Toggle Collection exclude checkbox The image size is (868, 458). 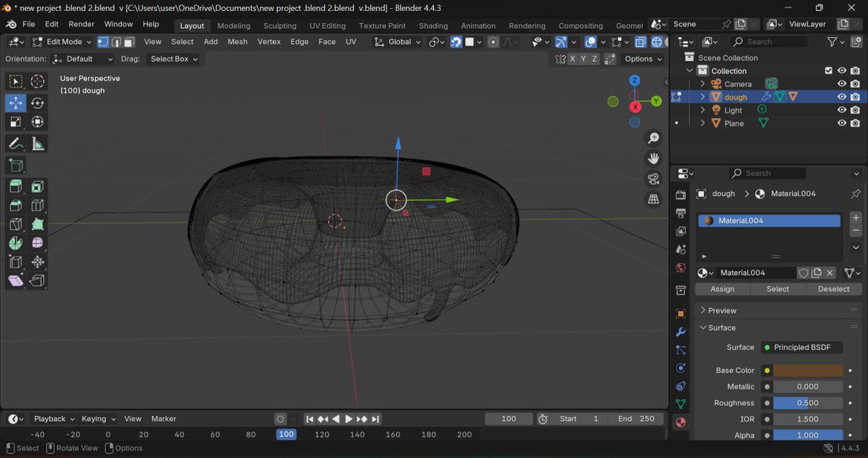pyautogui.click(x=829, y=71)
